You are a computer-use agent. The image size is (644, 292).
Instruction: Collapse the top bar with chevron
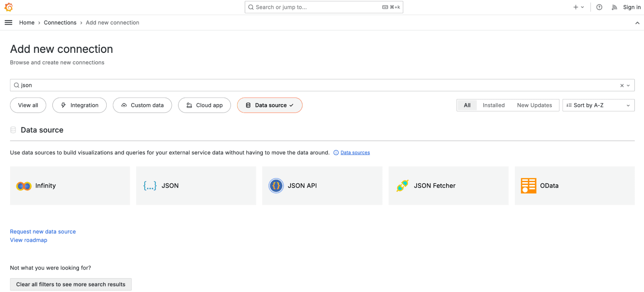coord(637,23)
